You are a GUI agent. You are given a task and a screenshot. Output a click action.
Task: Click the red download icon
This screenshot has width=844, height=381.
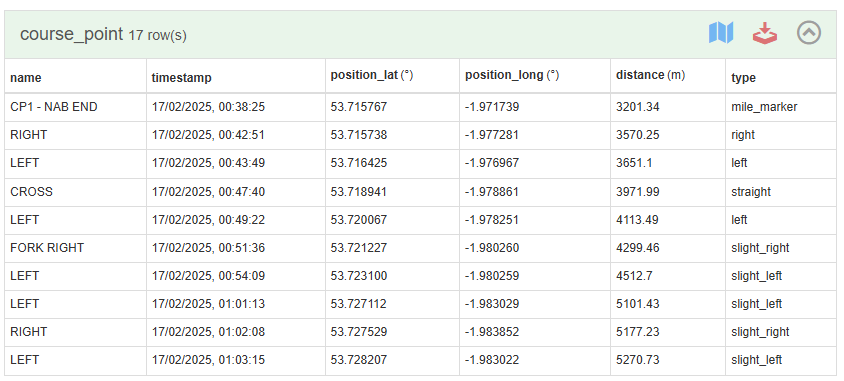(765, 33)
